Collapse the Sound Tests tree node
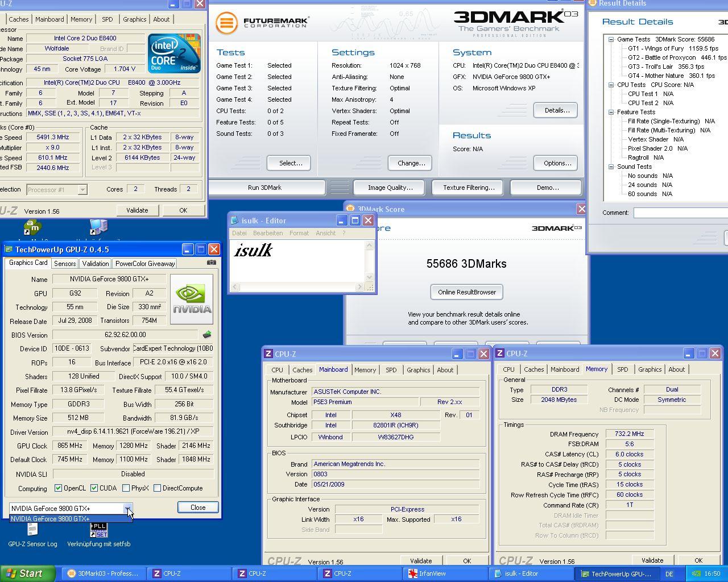728x582 pixels. 611,167
